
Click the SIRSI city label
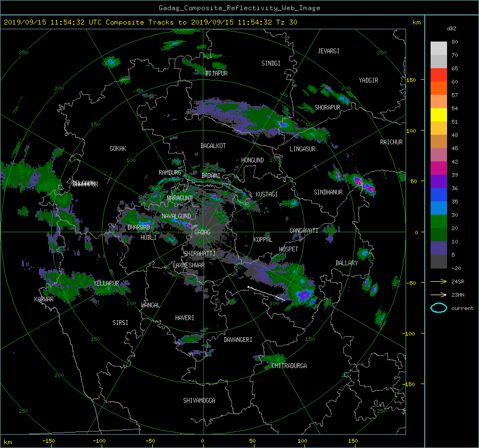click(x=120, y=323)
